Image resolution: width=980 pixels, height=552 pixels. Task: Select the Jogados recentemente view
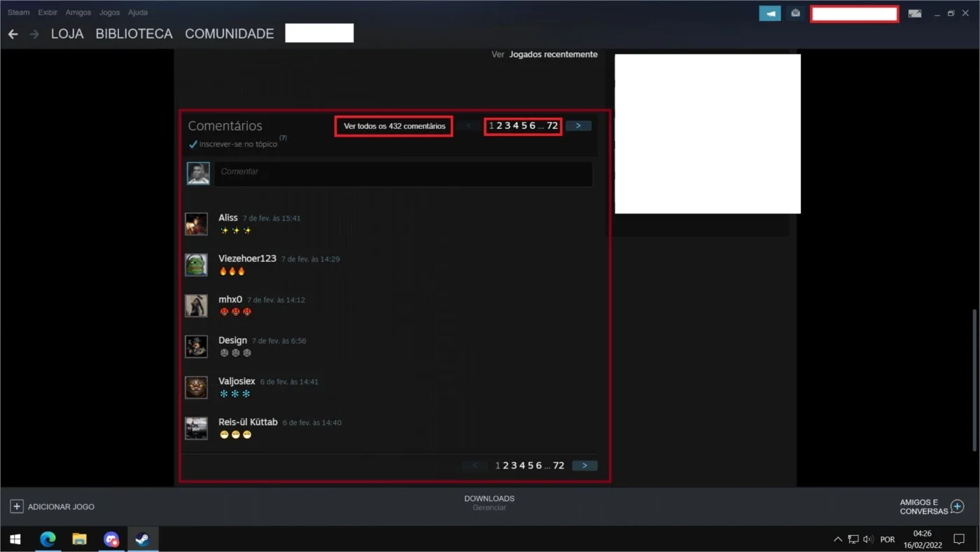coord(554,55)
